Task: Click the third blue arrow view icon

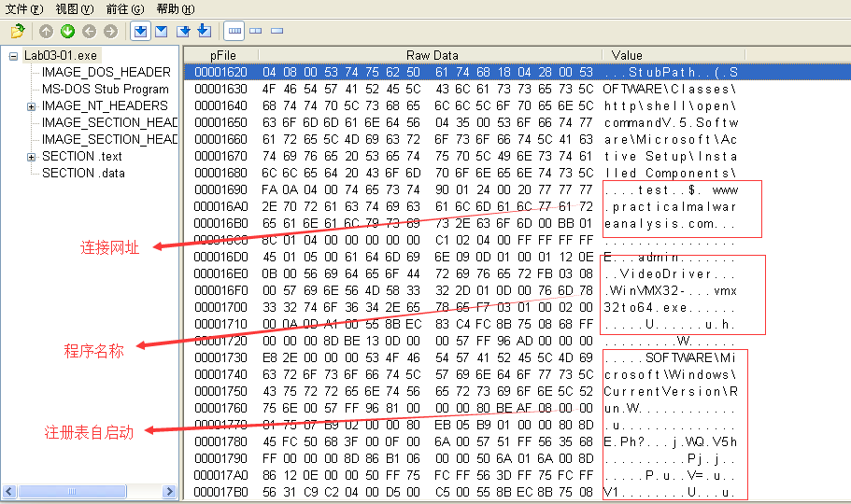Action: [183, 32]
